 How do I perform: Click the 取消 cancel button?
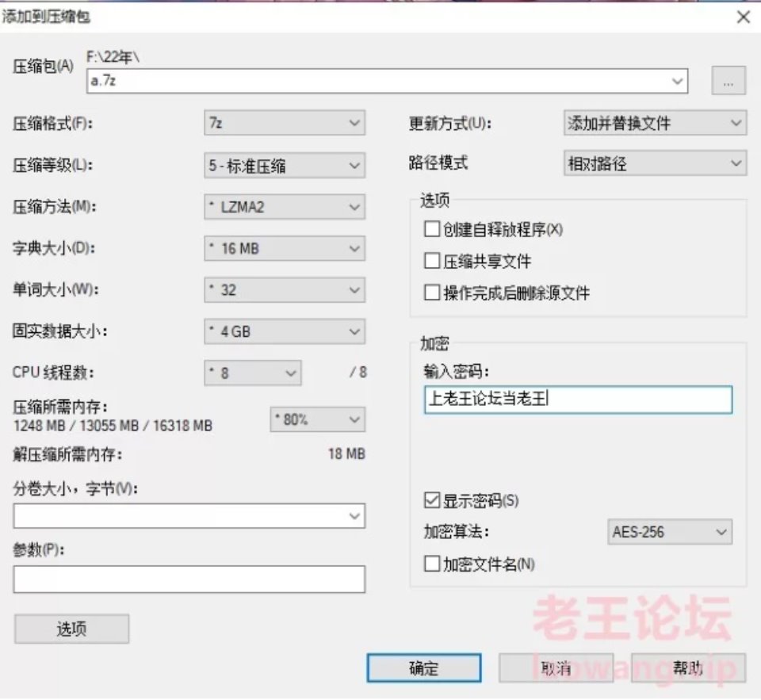556,668
